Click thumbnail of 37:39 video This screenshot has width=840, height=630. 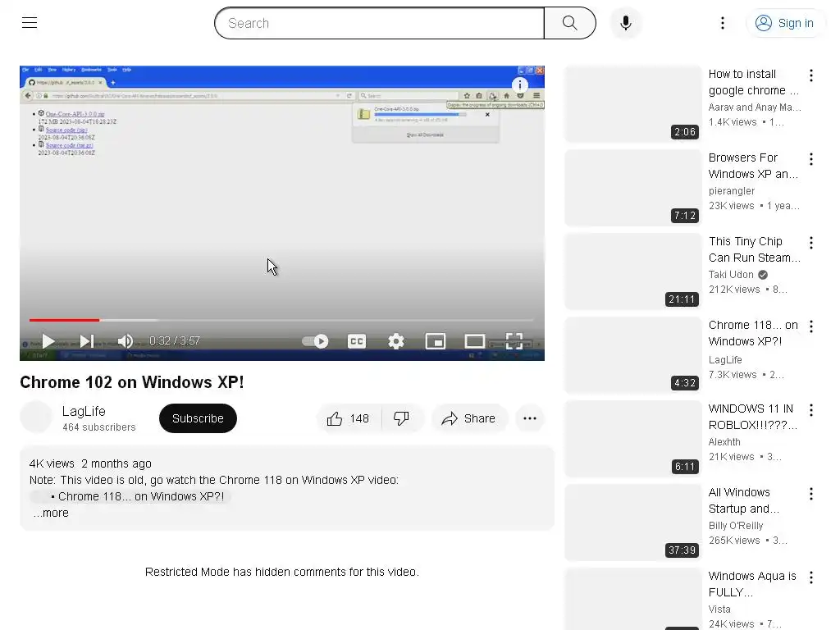(x=633, y=523)
